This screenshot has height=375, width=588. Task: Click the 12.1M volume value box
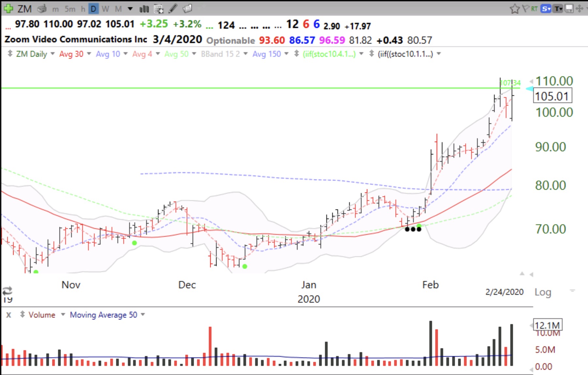tap(547, 325)
